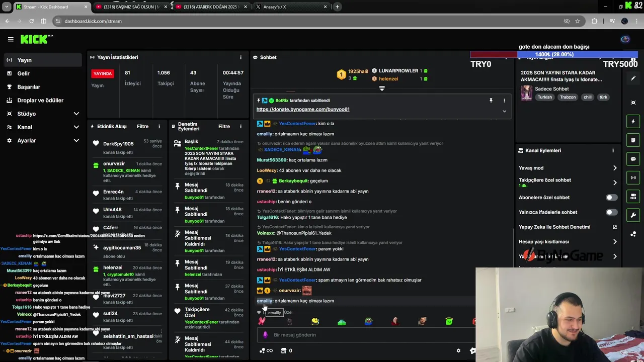
Task: Unpin the BotRix pinned message
Action: click(491, 101)
